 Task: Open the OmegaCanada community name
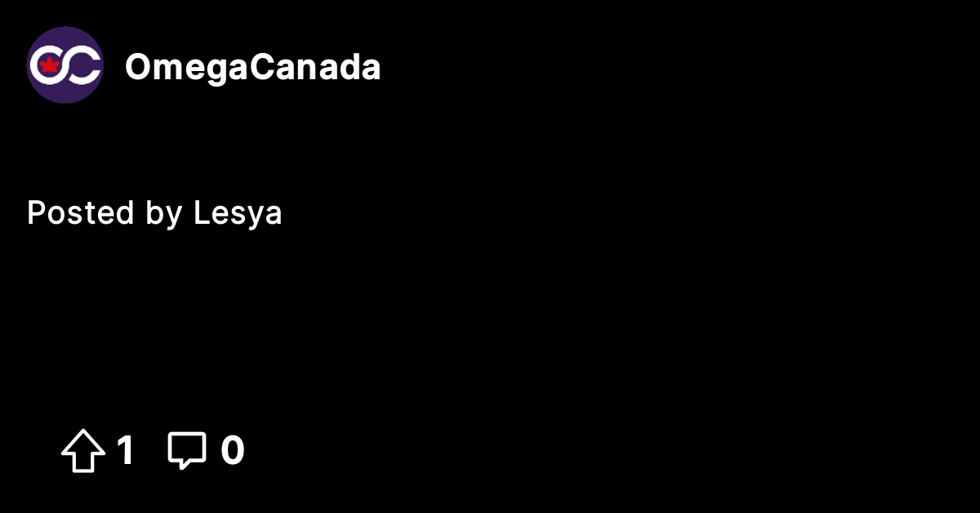pos(252,68)
